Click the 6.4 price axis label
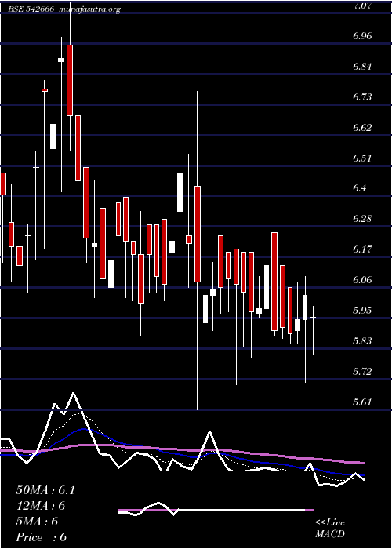392x549 pixels. coord(359,188)
